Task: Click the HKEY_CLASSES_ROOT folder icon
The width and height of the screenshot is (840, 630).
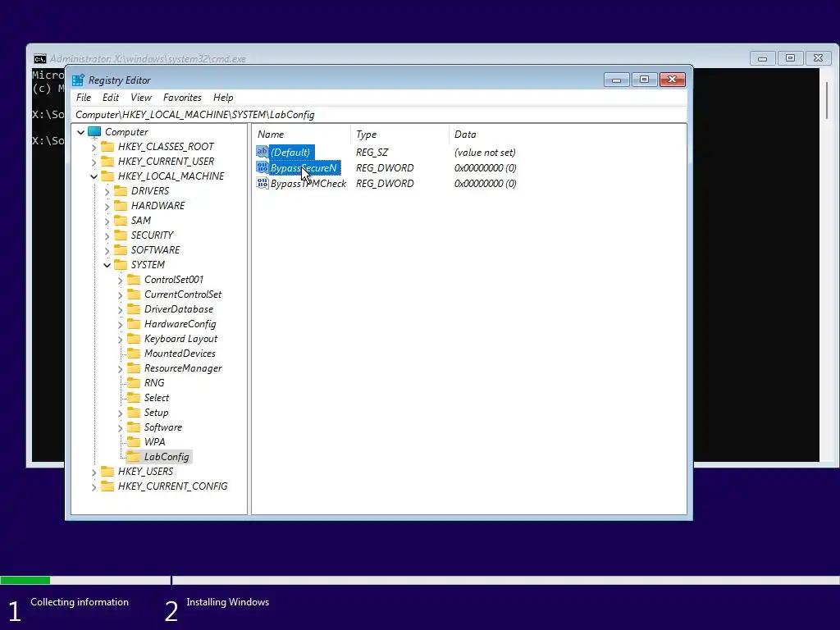Action: 107,146
